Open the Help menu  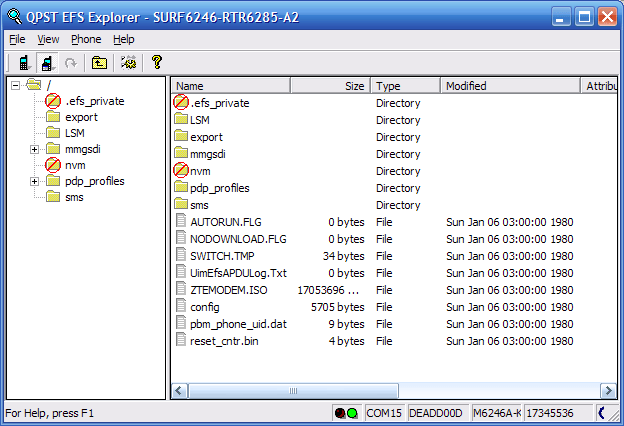[124, 39]
